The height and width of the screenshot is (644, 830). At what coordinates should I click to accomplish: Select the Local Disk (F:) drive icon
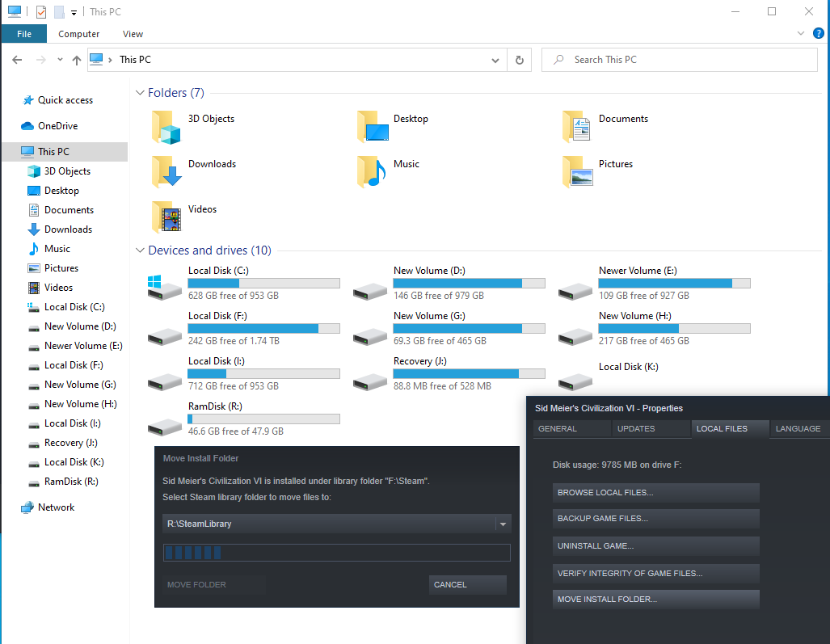[x=165, y=335]
